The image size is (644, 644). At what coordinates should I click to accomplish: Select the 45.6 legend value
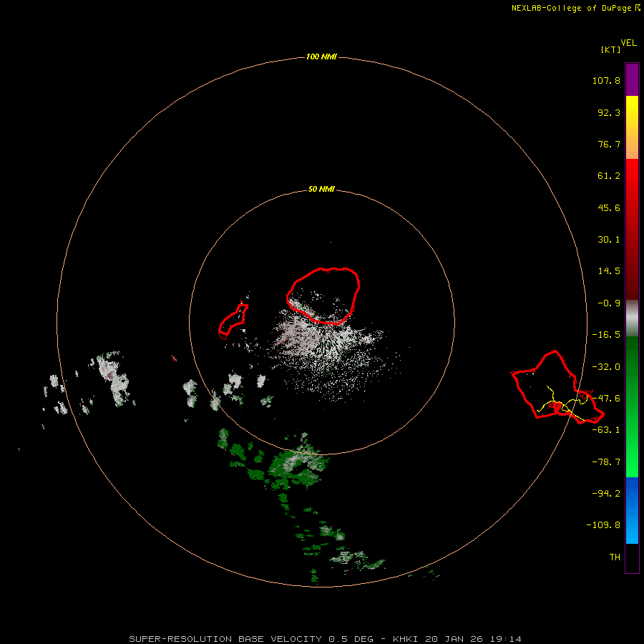[609, 208]
